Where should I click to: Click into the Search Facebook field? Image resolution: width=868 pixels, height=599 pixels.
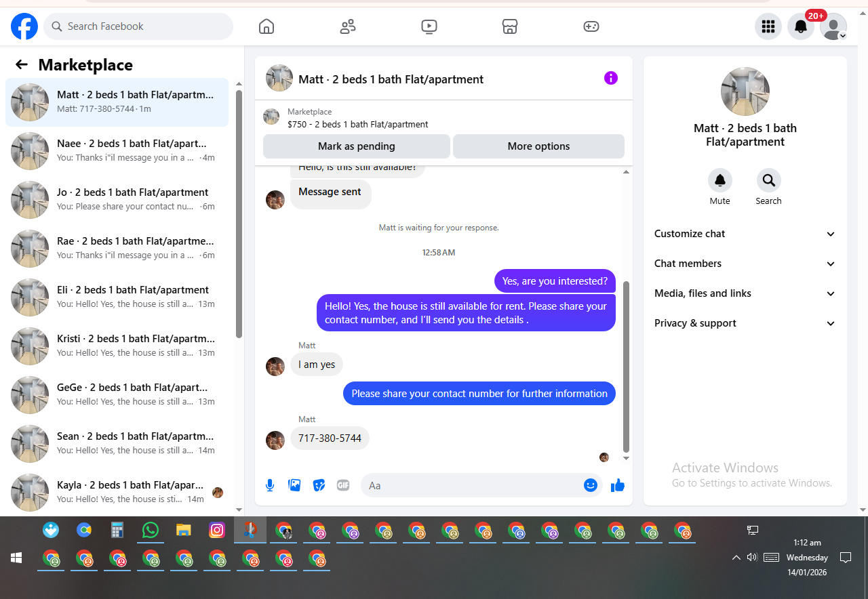click(138, 26)
